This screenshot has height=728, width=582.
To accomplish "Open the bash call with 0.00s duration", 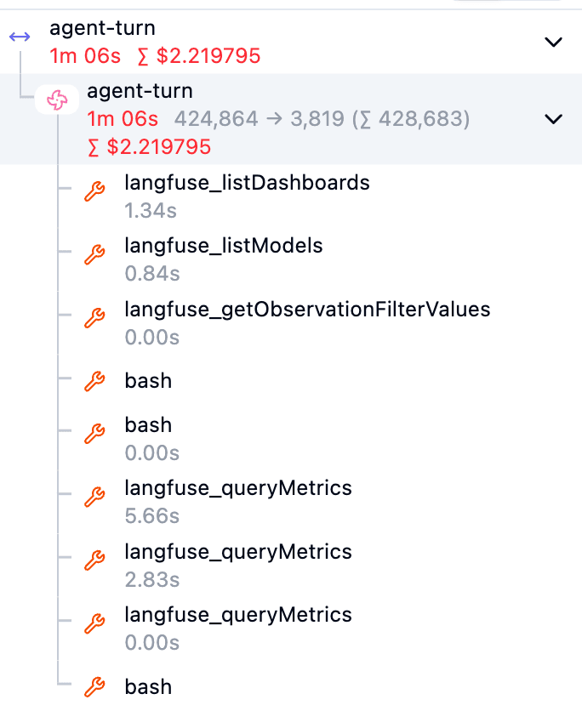I will [148, 425].
